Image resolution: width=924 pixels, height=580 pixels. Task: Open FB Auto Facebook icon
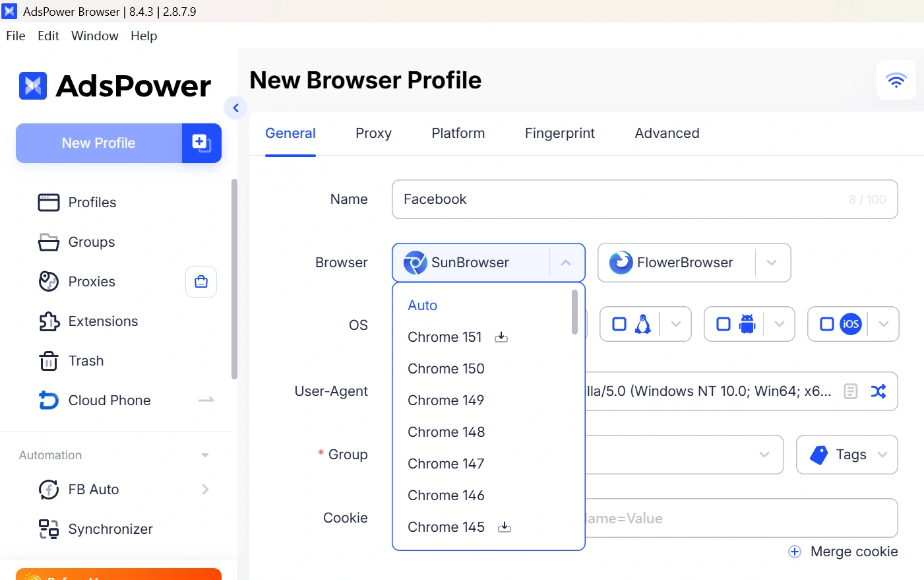pos(49,490)
